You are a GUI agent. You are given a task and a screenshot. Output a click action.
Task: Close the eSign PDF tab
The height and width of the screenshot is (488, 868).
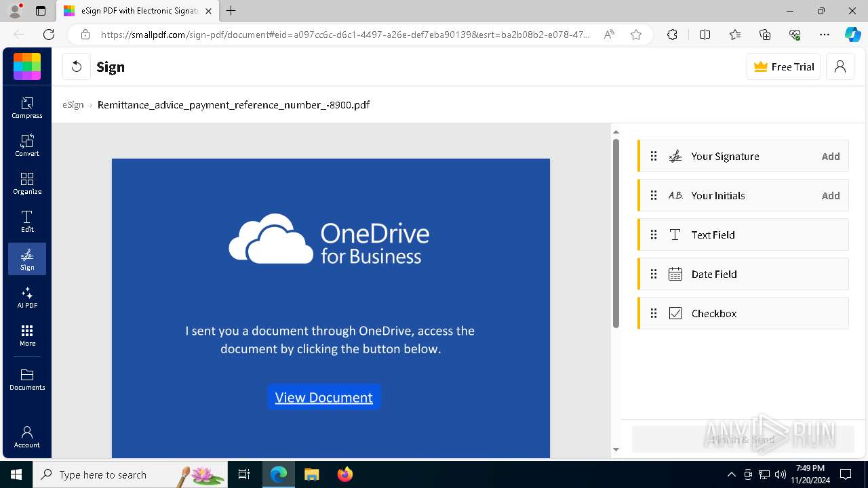click(x=208, y=11)
